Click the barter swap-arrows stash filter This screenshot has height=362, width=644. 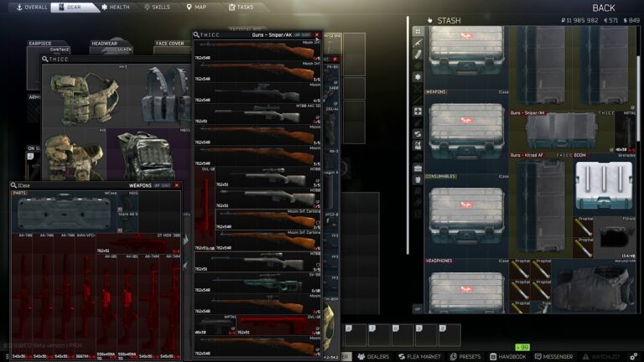click(418, 134)
